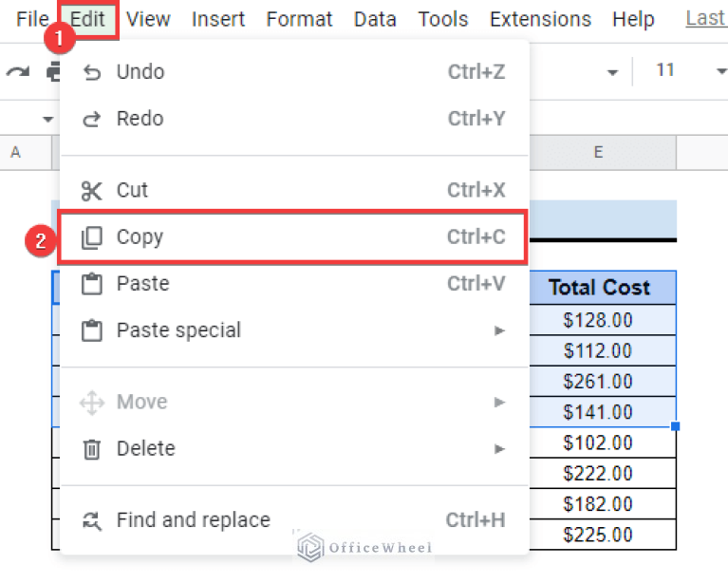Click the font size field showing 11
The width and height of the screenshot is (728, 584).
click(x=664, y=70)
